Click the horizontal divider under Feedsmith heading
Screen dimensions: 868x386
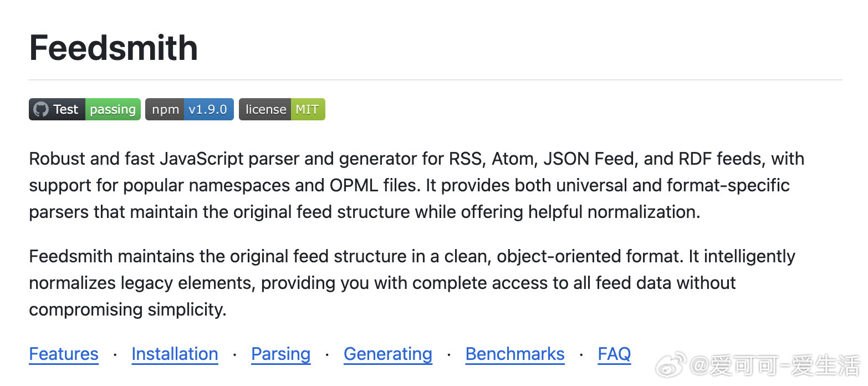click(436, 80)
